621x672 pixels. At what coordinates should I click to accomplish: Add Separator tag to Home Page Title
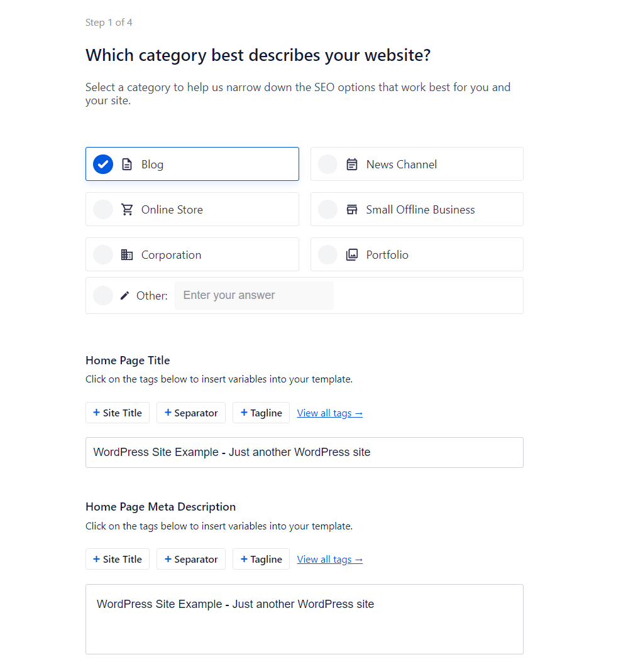191,413
